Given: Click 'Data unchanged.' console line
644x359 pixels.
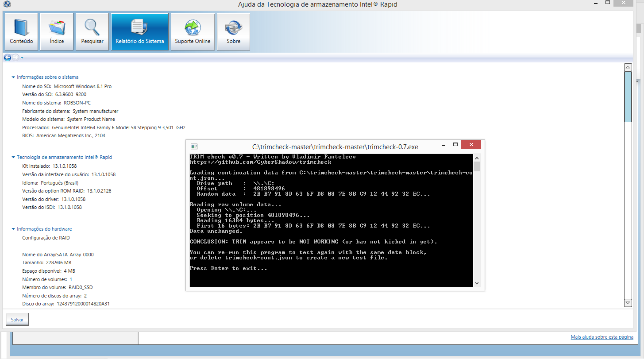Looking at the screenshot, I should 216,231.
